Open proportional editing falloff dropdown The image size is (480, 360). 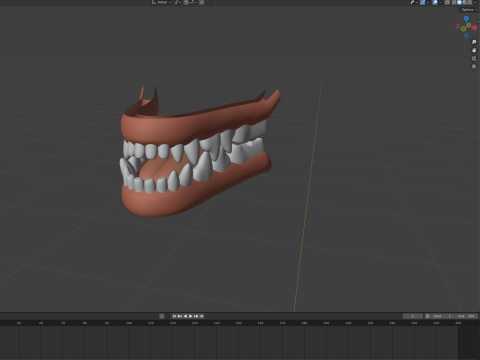point(209,2)
